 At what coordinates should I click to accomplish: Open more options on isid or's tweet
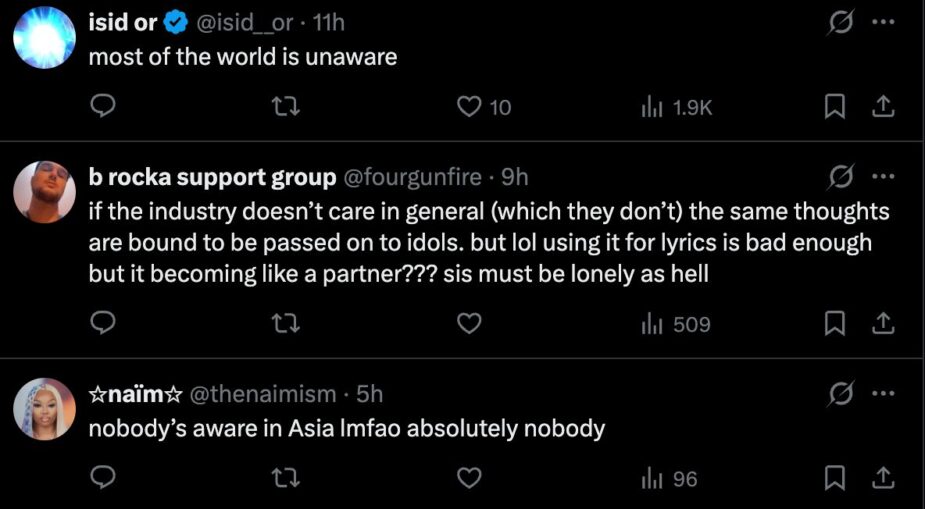click(x=879, y=21)
